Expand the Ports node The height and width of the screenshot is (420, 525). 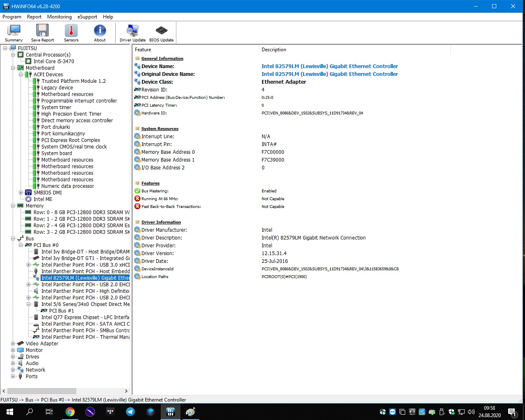13,377
